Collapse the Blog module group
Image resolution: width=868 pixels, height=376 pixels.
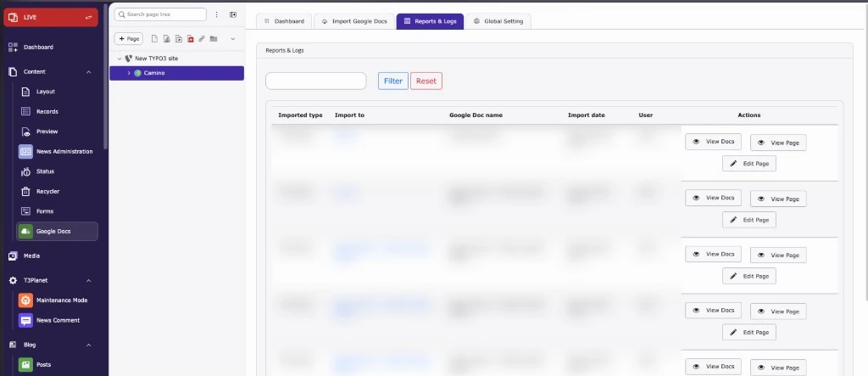[x=88, y=345]
